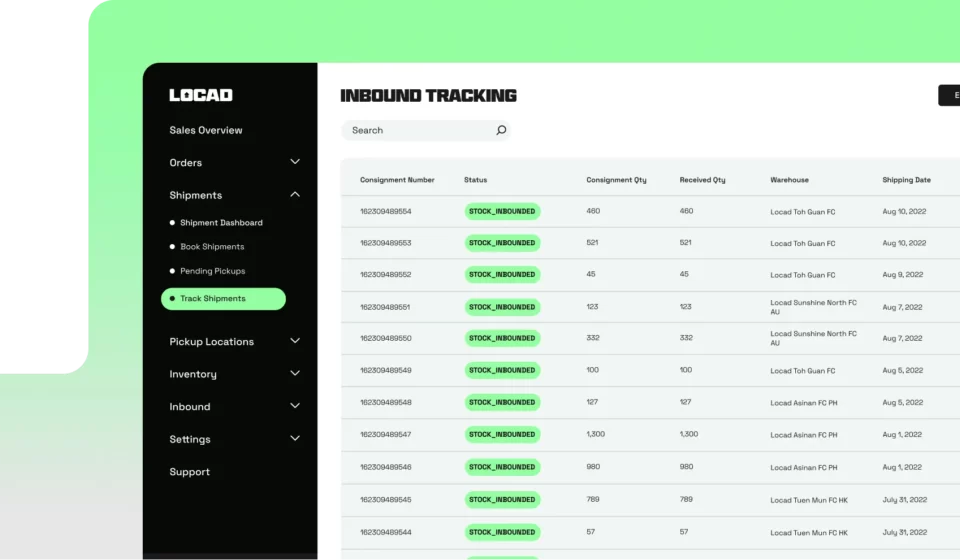
Task: Select Shipment Dashboard submenu item
Action: click(x=221, y=223)
